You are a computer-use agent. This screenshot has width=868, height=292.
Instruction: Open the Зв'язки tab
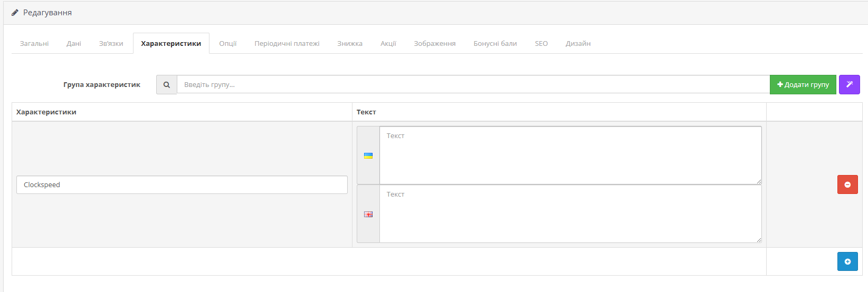point(111,43)
